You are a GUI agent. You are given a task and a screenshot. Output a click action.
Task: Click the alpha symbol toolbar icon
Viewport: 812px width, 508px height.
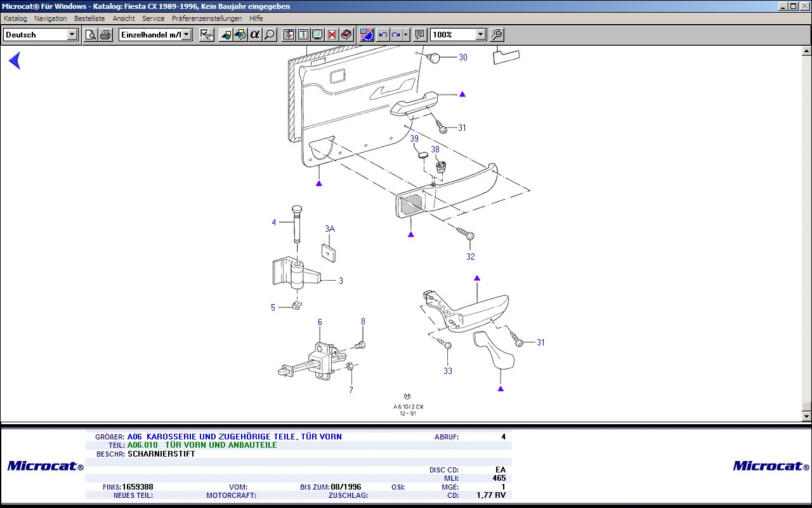pos(255,35)
